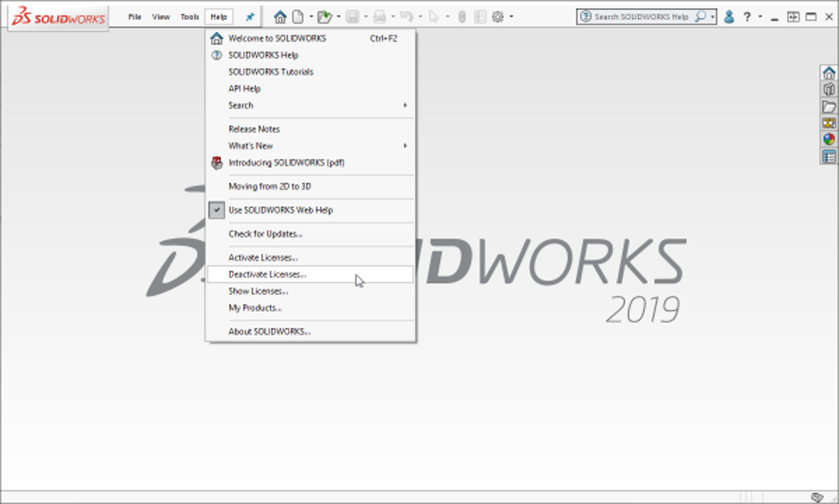Click the Rebuild traffic light icon
The width and height of the screenshot is (839, 504).
(462, 17)
